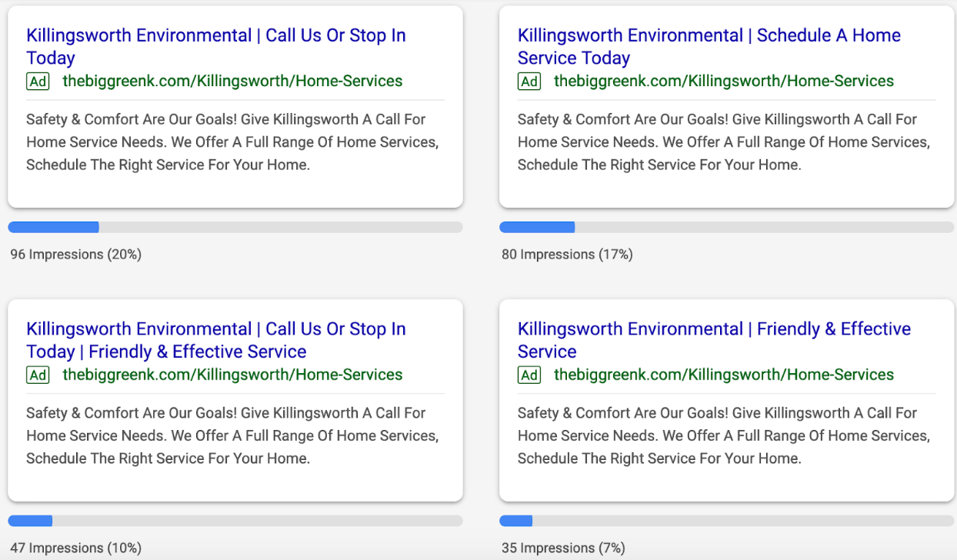Click the display URL in the 35 impressions ad
The image size is (957, 560).
(724, 375)
